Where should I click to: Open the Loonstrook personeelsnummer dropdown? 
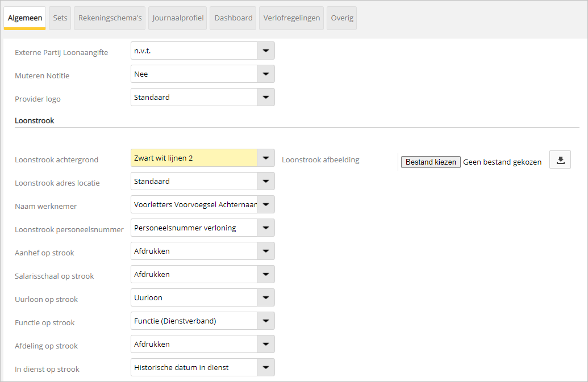click(x=265, y=227)
